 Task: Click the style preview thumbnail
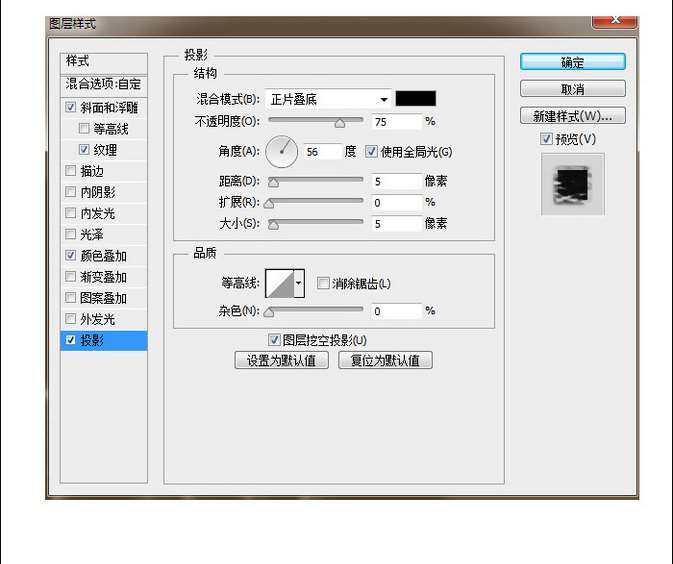pyautogui.click(x=573, y=183)
